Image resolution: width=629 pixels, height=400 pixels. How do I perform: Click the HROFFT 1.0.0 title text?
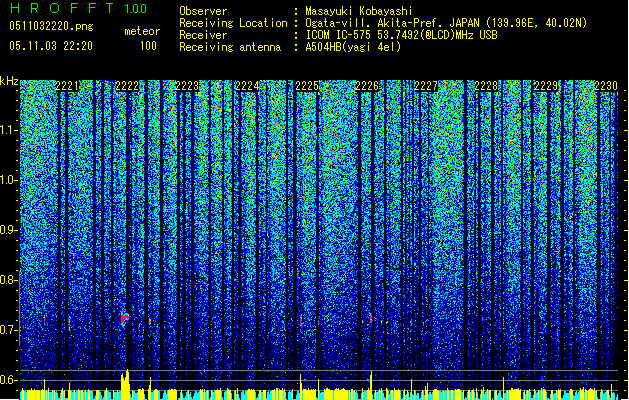79,8
